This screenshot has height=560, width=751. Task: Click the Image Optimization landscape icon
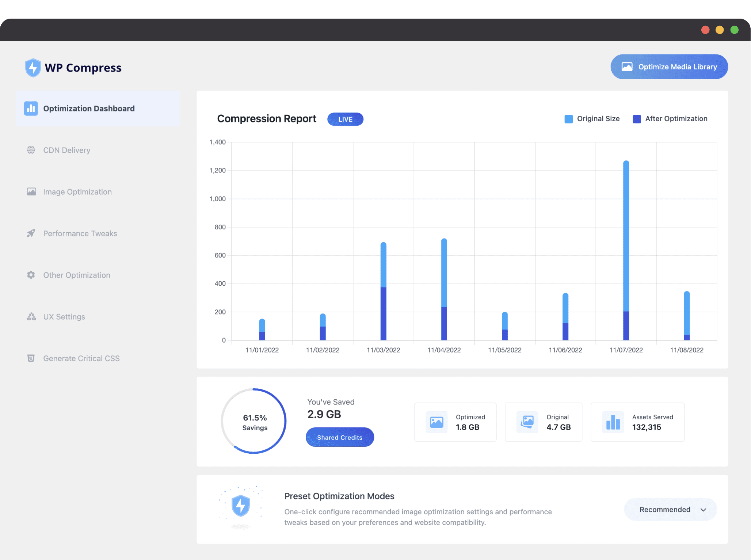[31, 192]
